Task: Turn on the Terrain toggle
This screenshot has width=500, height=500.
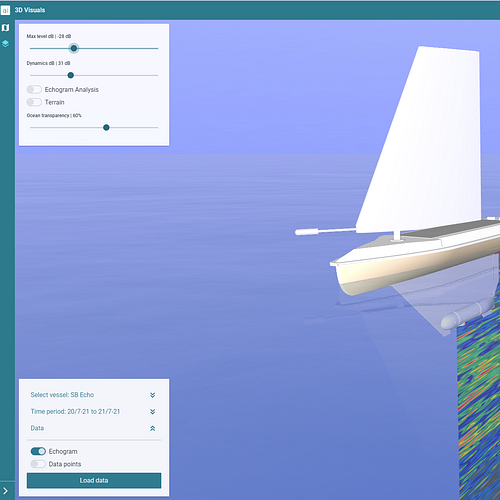Action: 34,102
